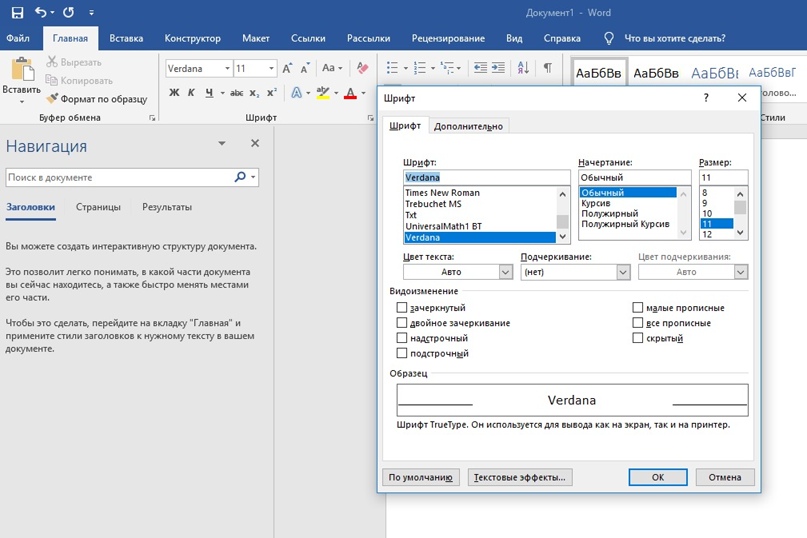Check the все прописные checkbox
This screenshot has width=807, height=538.
click(637, 323)
